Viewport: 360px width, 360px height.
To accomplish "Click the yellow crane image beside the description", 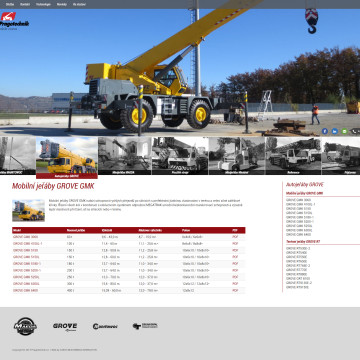I will 28,210.
